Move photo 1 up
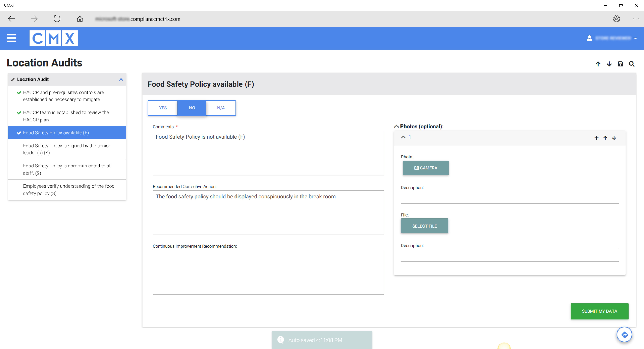Viewport: 644px width, 349px height. pyautogui.click(x=605, y=138)
